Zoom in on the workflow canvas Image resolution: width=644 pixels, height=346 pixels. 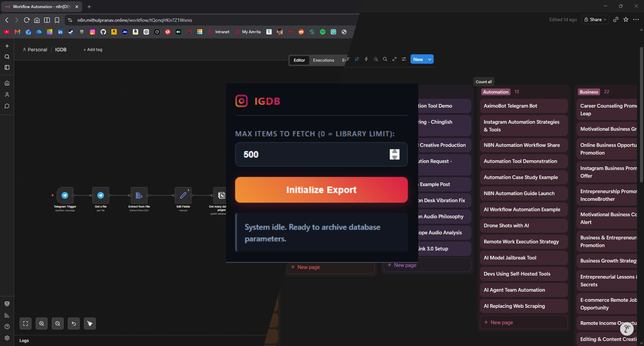(x=42, y=324)
